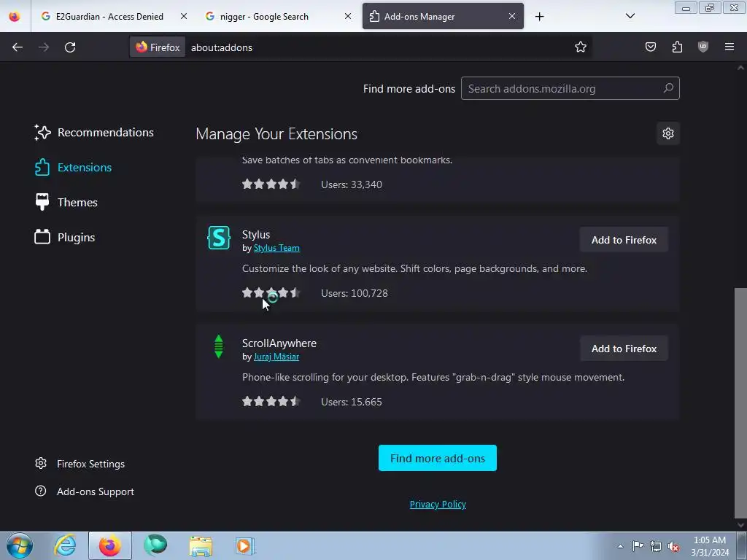Open the Action Center flag icon
This screenshot has width=747, height=560.
638,546
